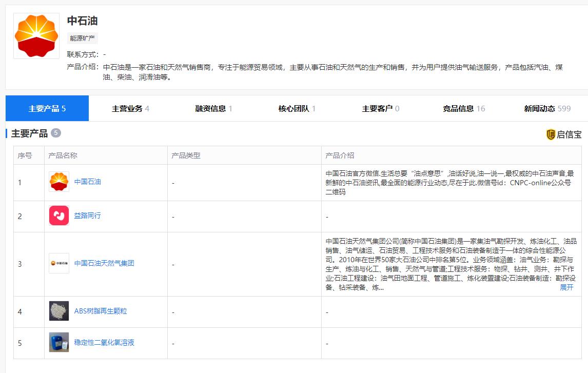The width and height of the screenshot is (588, 373).
Task: Open the ABS树脂再生颗粒 product link
Action: [101, 311]
